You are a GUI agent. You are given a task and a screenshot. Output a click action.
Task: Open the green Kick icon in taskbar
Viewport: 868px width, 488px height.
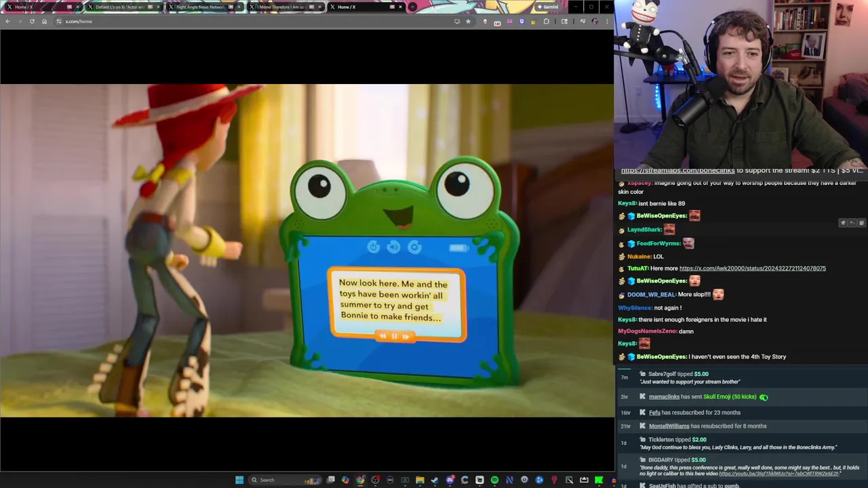(599, 480)
